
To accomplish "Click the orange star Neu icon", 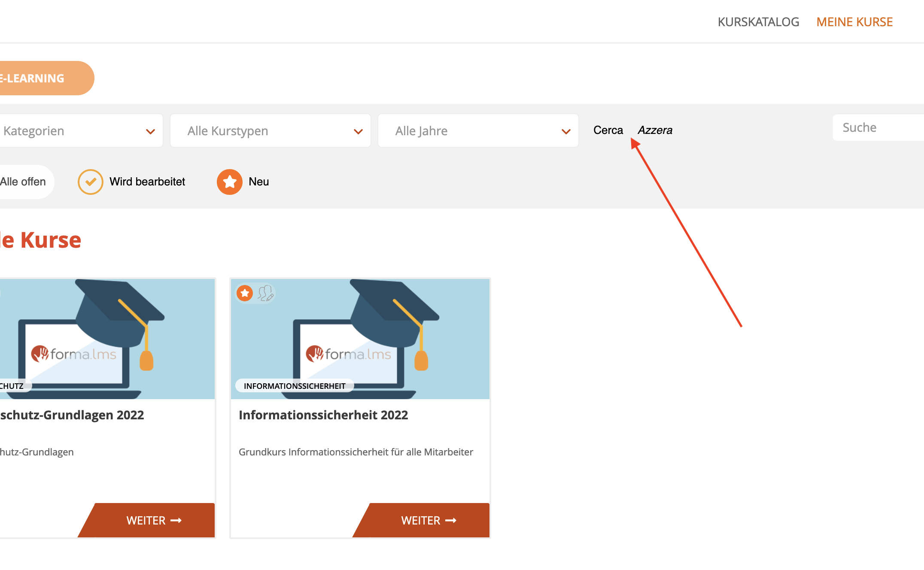I will [x=229, y=182].
